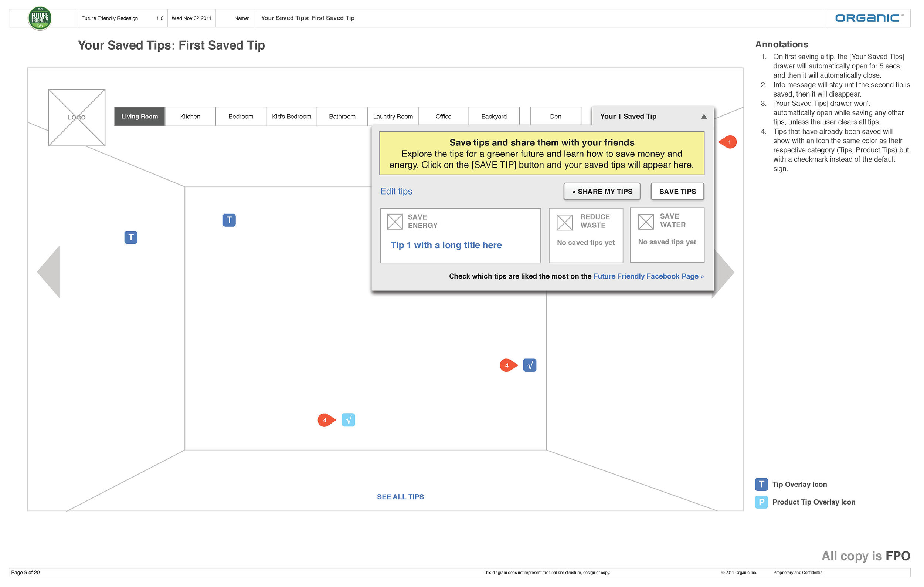
Task: Select the Bathroom tab
Action: click(x=342, y=116)
